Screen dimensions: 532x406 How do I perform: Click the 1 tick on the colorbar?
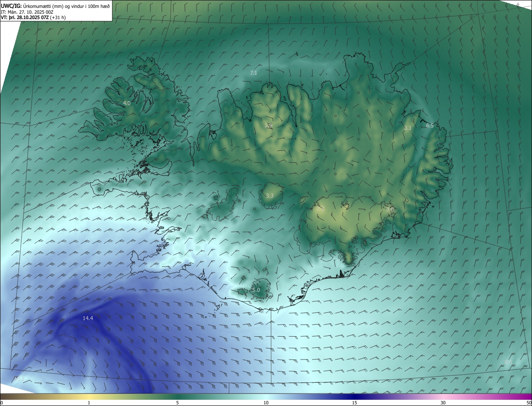(89, 403)
